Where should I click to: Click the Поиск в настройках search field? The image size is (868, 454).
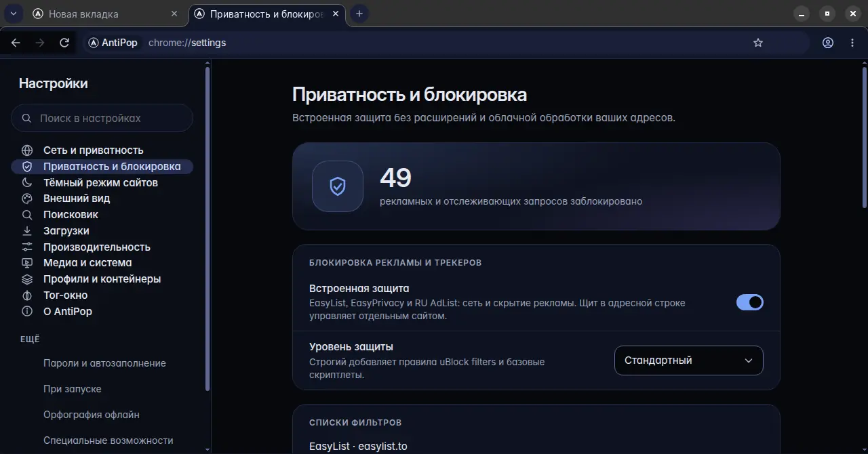point(102,118)
